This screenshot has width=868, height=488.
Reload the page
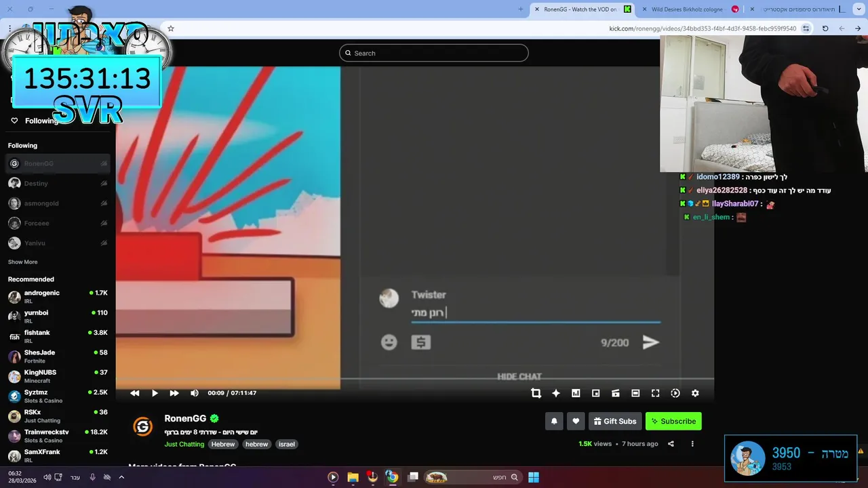tap(825, 28)
